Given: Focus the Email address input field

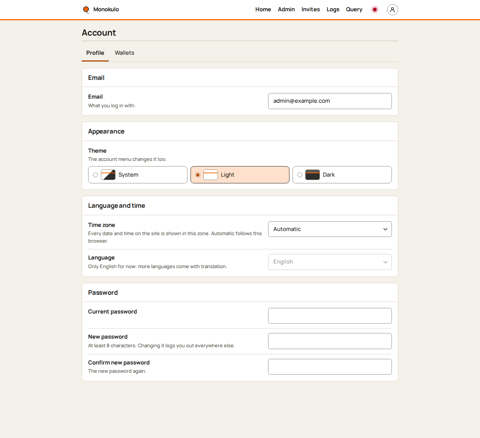Looking at the screenshot, I should pyautogui.click(x=330, y=101).
